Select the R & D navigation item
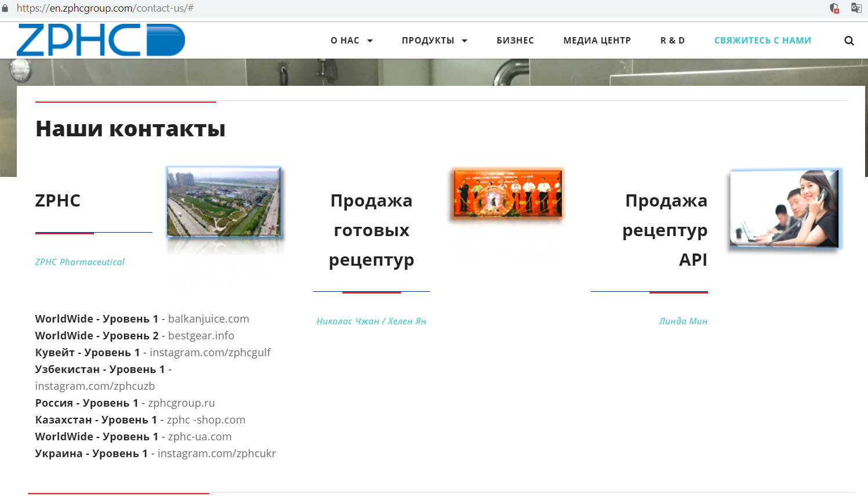 pyautogui.click(x=671, y=40)
